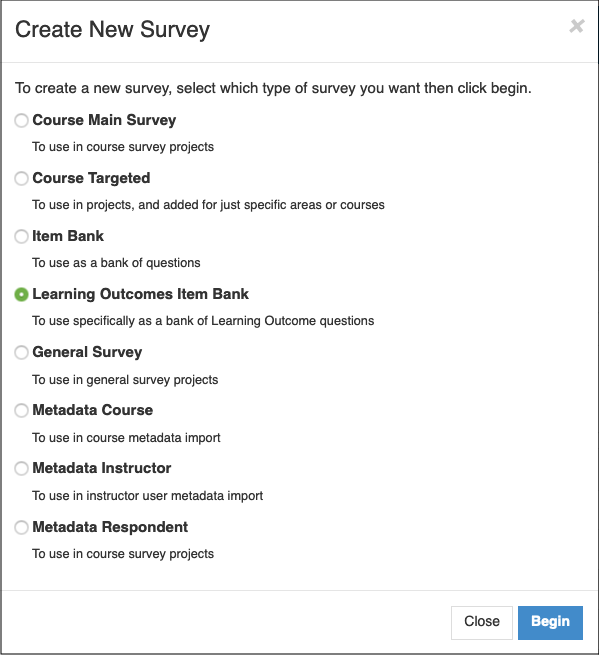599x655 pixels.
Task: Click the Close button in the footer
Action: click(x=482, y=623)
